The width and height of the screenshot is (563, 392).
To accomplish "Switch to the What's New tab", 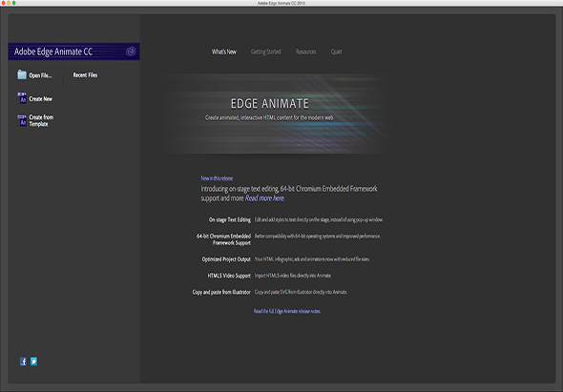I will (x=224, y=52).
